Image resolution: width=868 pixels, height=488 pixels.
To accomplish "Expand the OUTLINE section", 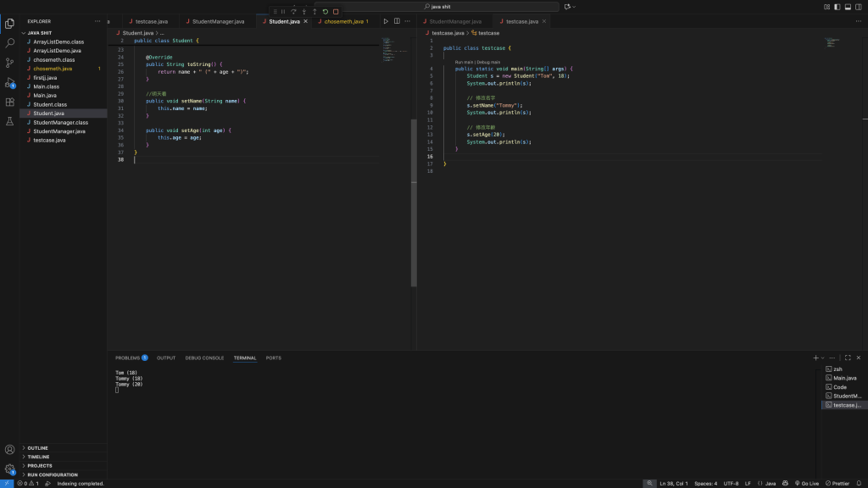I will pyautogui.click(x=38, y=448).
